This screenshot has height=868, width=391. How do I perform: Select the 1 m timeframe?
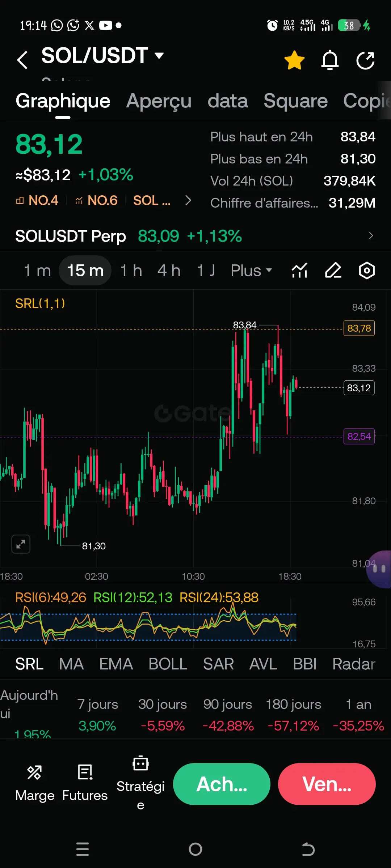(x=37, y=271)
